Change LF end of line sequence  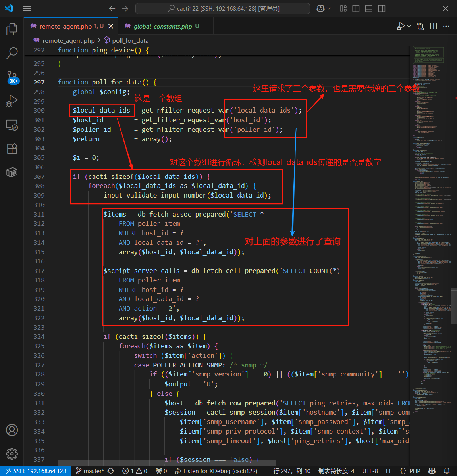click(389, 471)
